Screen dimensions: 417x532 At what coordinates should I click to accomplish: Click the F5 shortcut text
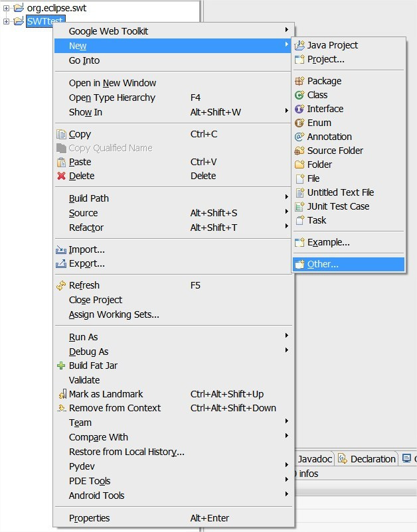[x=195, y=285]
